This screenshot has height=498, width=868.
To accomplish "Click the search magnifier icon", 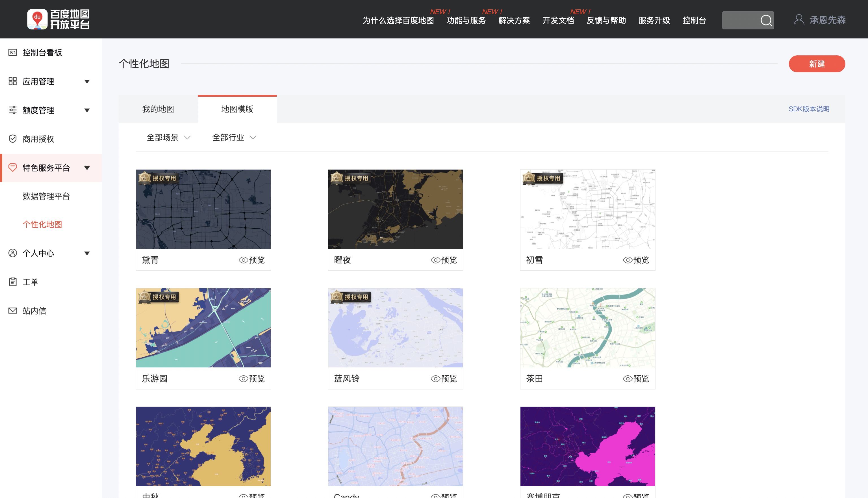I will click(x=766, y=20).
